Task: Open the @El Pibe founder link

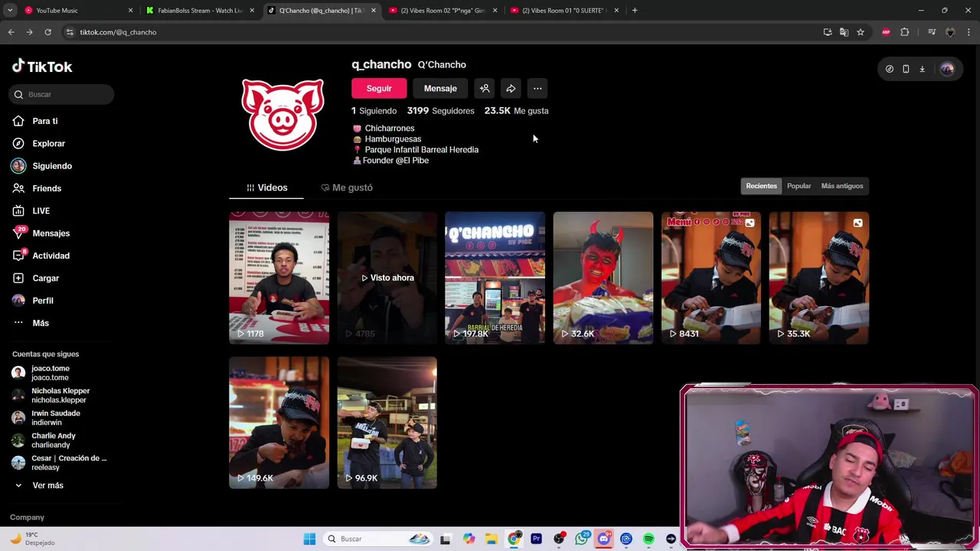Action: [412, 161]
